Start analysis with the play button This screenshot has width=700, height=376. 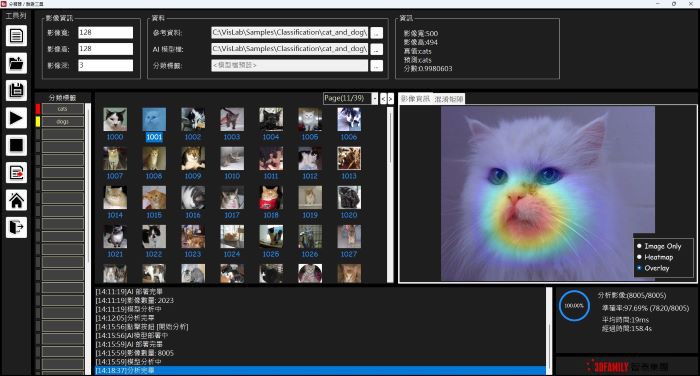point(16,118)
